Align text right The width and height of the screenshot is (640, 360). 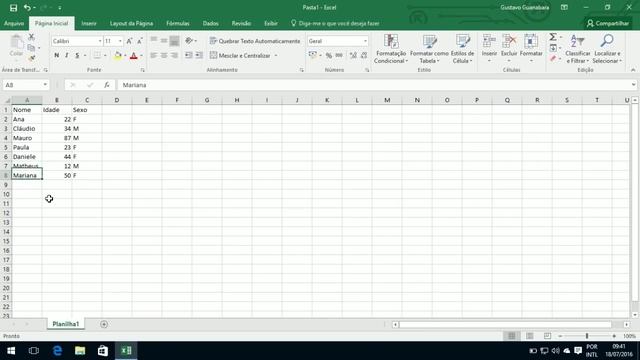(x=174, y=56)
